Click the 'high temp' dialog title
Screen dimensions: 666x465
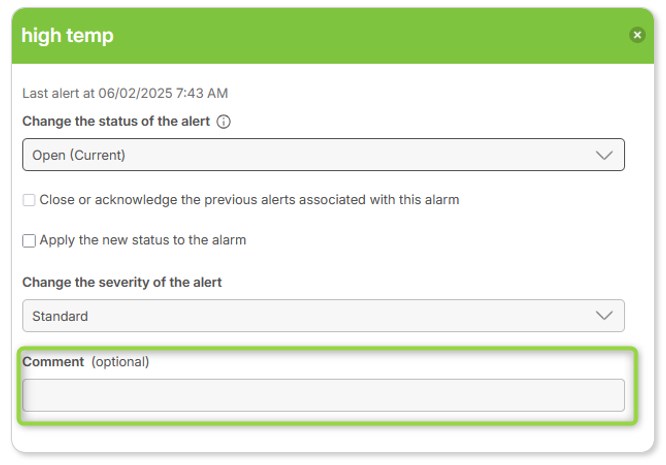click(68, 36)
